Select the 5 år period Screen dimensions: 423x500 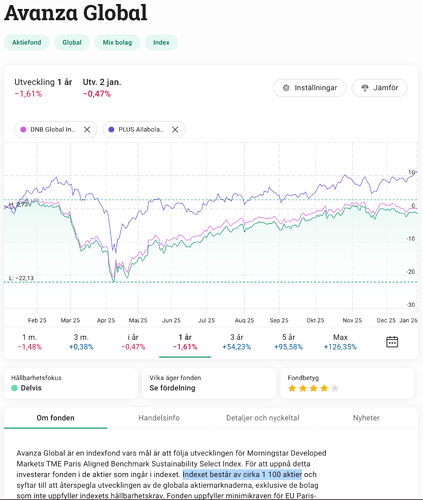(x=289, y=342)
